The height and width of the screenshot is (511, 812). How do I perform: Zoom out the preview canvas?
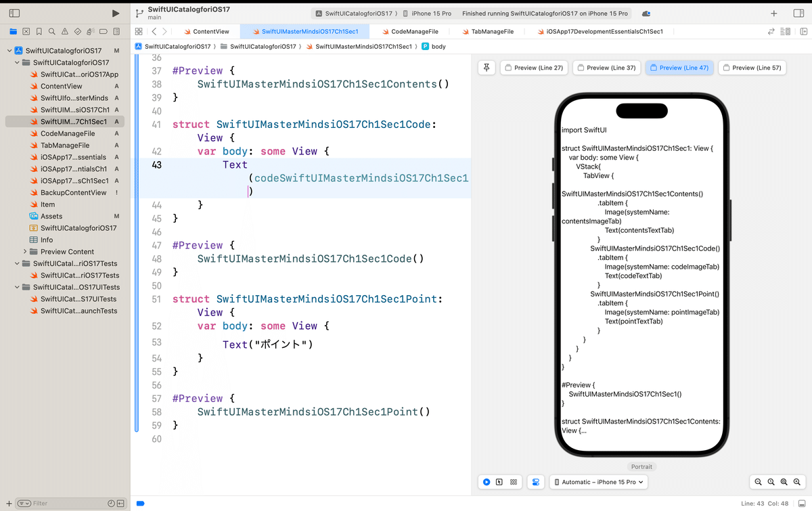coord(758,482)
